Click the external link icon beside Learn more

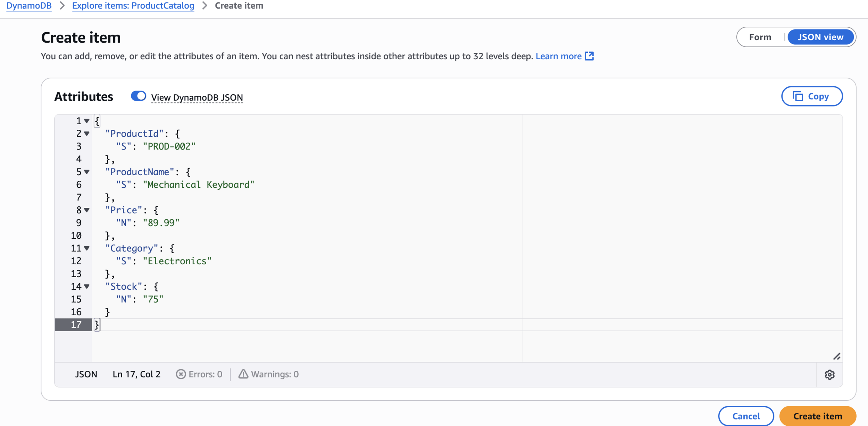coord(589,56)
